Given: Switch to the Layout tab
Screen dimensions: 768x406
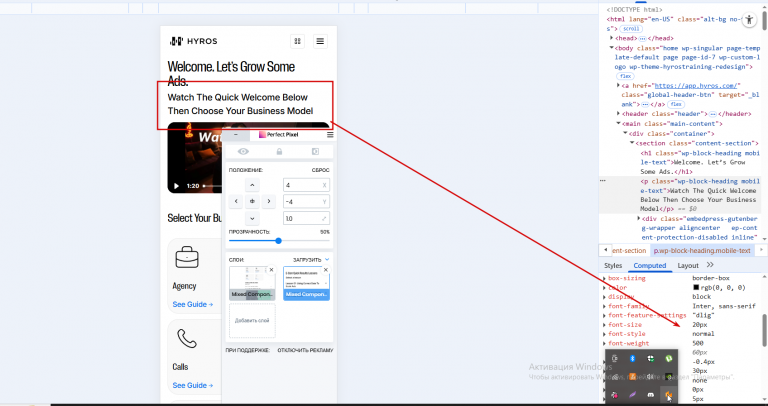Looking at the screenshot, I should point(688,265).
